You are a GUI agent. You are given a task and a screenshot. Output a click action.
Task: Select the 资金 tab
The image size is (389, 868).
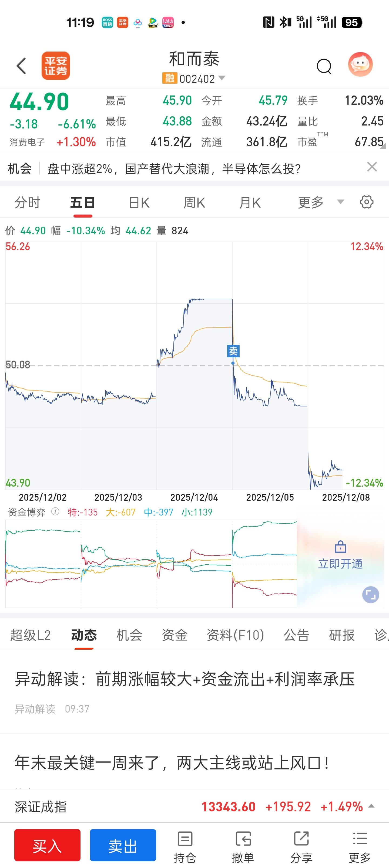[175, 635]
